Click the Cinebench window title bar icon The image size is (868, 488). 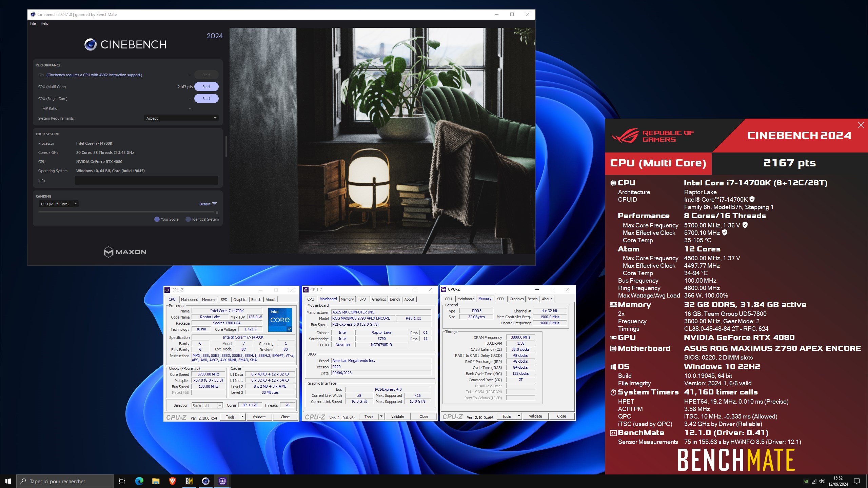(x=33, y=15)
